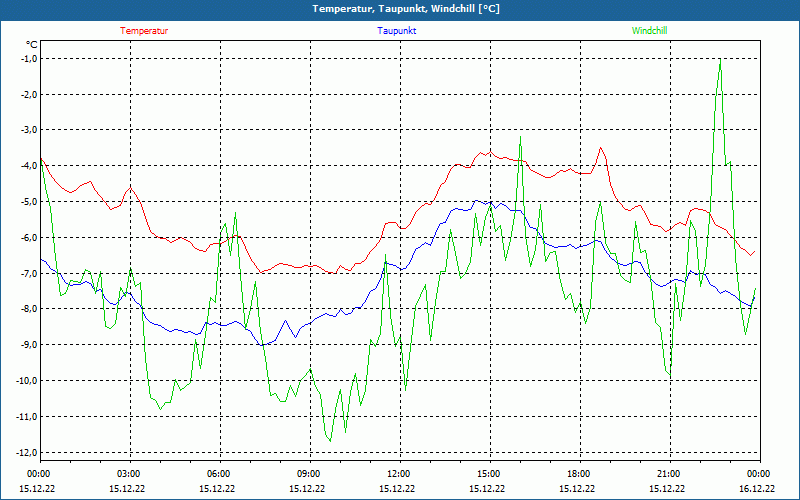
Task: Click the chart title Temperatur, Taupunkt, Windchill
Action: click(x=406, y=9)
